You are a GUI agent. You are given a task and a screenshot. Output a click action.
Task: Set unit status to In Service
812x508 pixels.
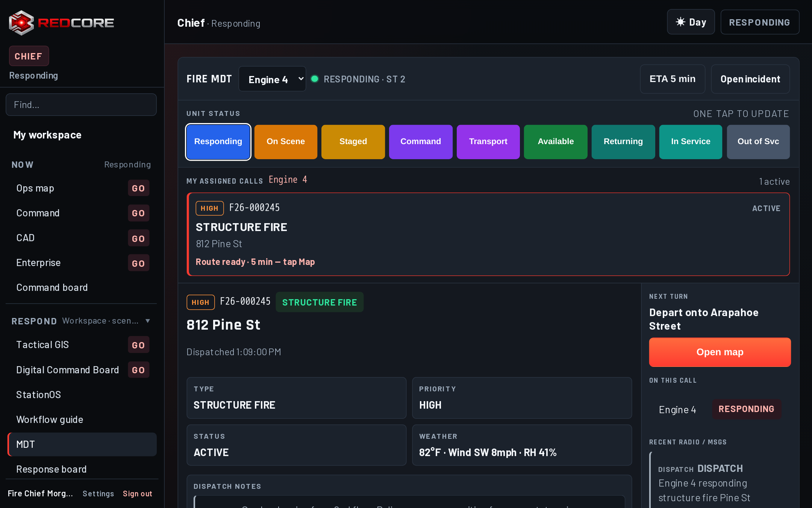tap(691, 141)
